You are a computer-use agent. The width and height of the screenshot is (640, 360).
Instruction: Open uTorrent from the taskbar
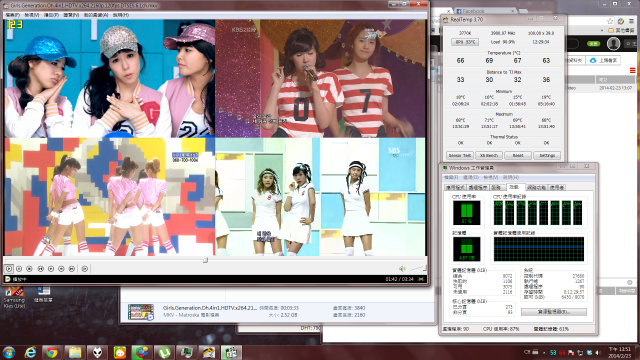[x=164, y=352]
